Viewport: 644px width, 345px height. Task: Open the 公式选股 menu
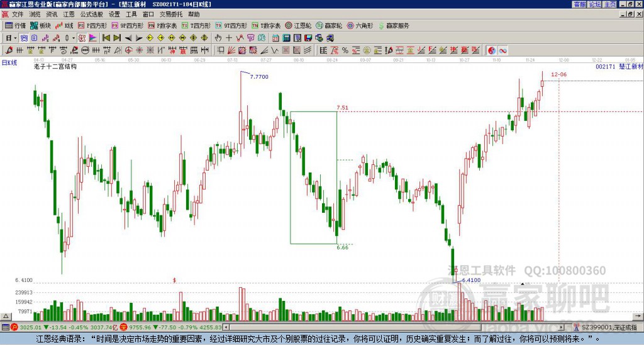(x=92, y=14)
